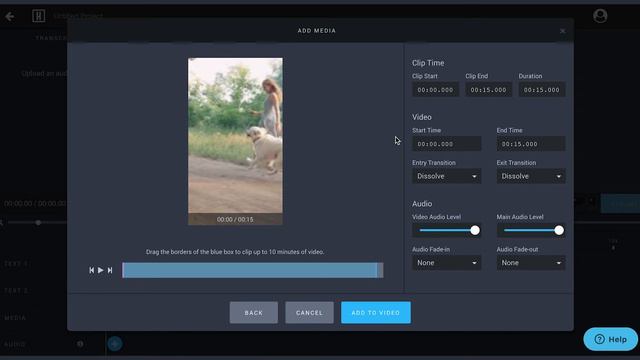Open the Help chat button
Screen dimensions: 640x360
point(610,339)
